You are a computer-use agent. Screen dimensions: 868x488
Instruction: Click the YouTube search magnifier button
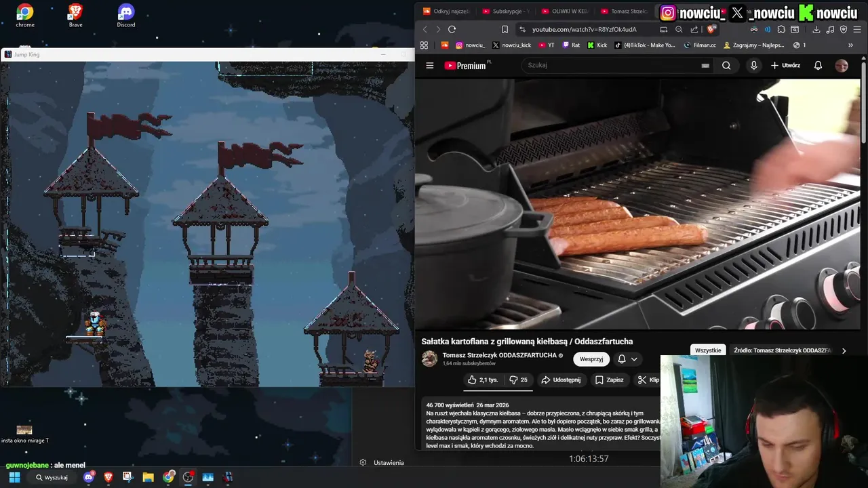point(726,65)
